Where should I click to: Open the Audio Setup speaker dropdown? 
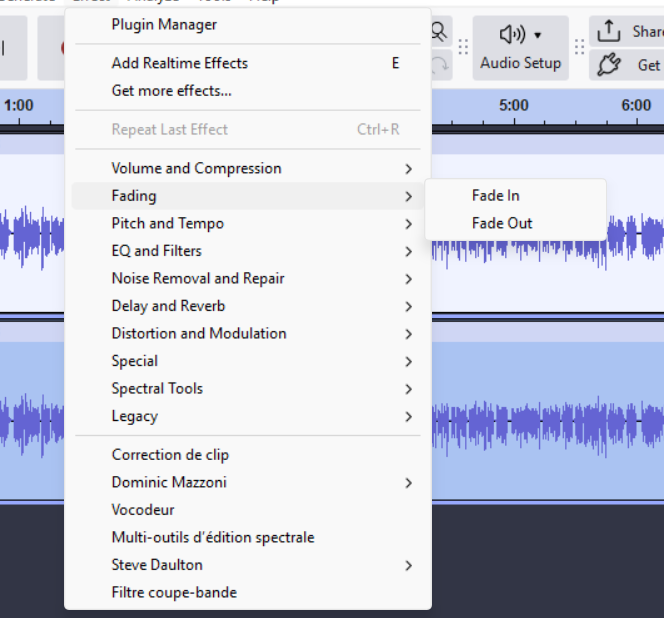[520, 36]
